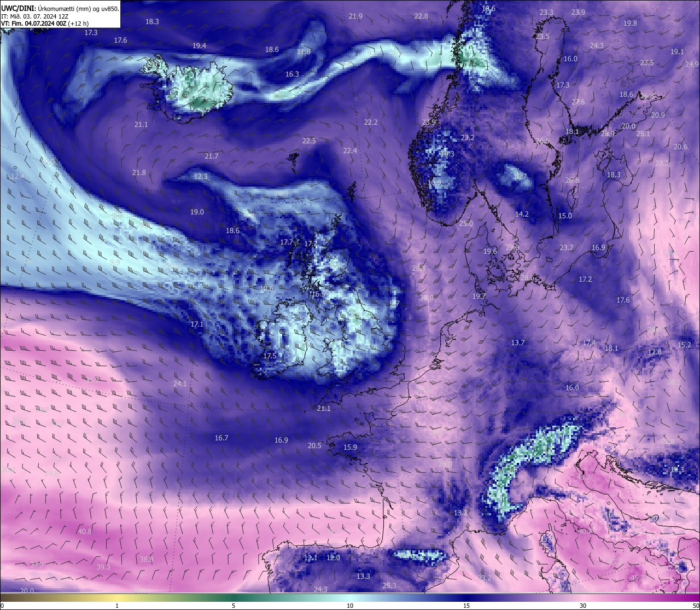The height and width of the screenshot is (610, 700).
Task: Click the 21.8 value on the map
Action: [139, 173]
